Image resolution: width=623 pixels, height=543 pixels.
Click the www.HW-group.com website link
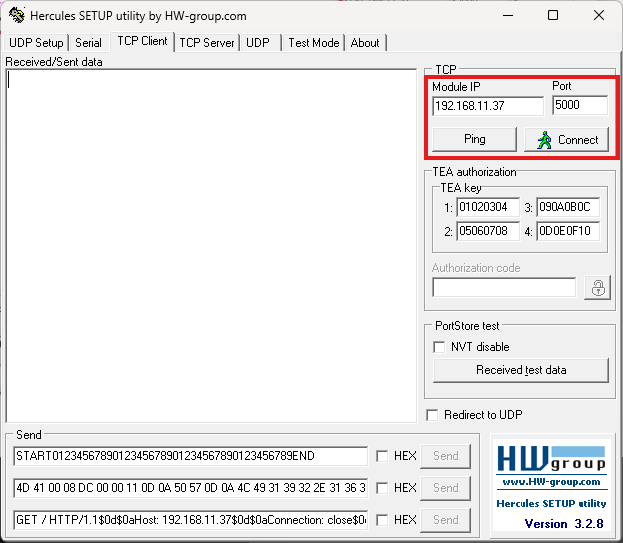point(551,482)
